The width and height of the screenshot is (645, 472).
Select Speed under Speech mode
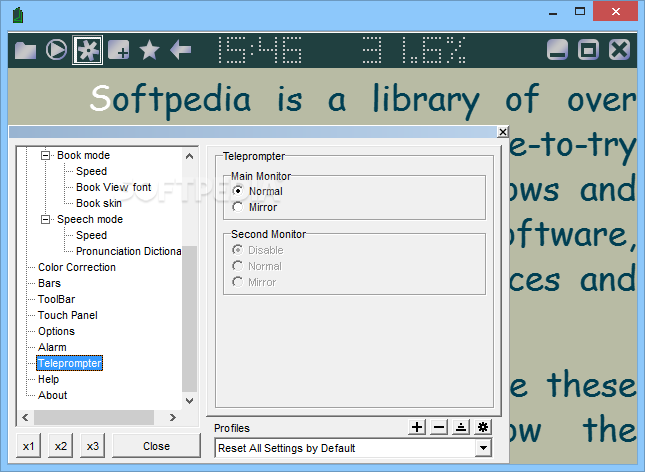(x=91, y=235)
